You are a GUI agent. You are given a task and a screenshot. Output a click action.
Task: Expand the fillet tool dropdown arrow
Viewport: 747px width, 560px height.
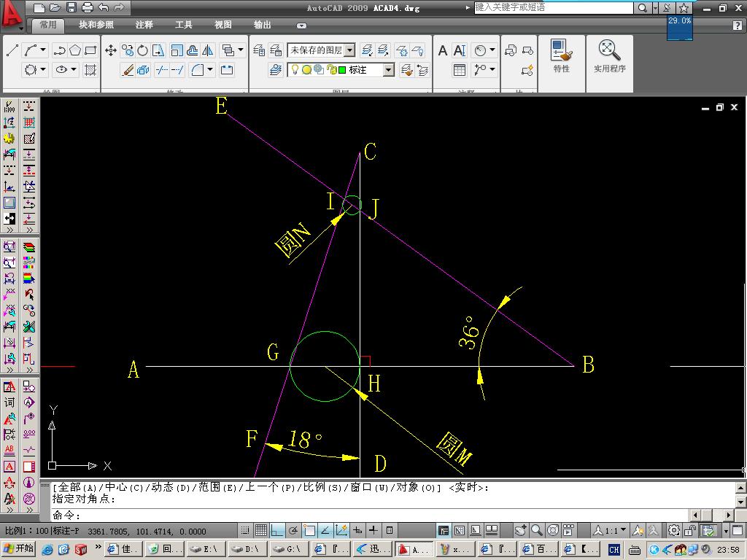(210, 69)
